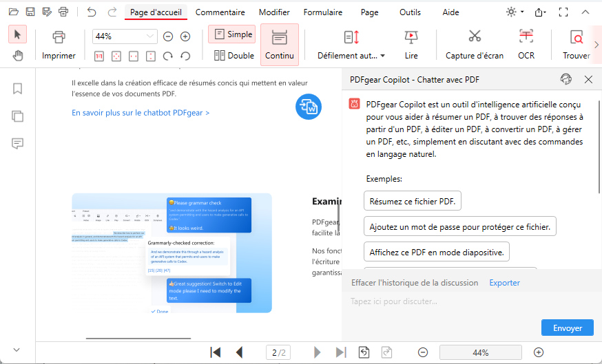Save the document with floppy disk icon
602x364 pixels.
[30, 12]
